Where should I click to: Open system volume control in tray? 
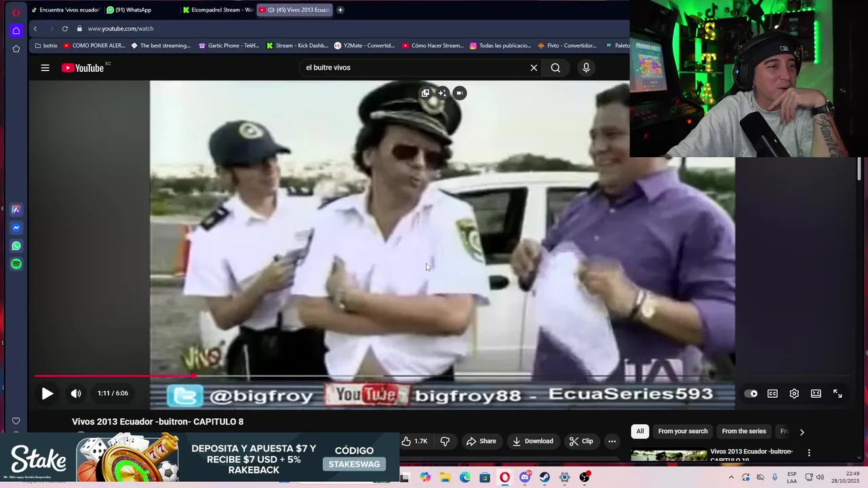(x=820, y=477)
